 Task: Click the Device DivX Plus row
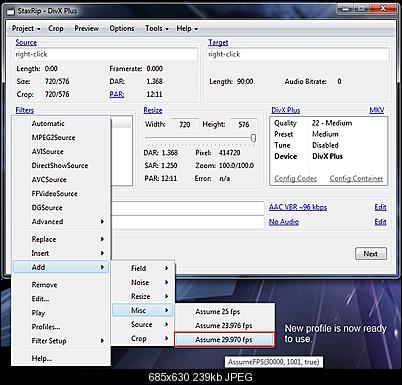[329, 156]
